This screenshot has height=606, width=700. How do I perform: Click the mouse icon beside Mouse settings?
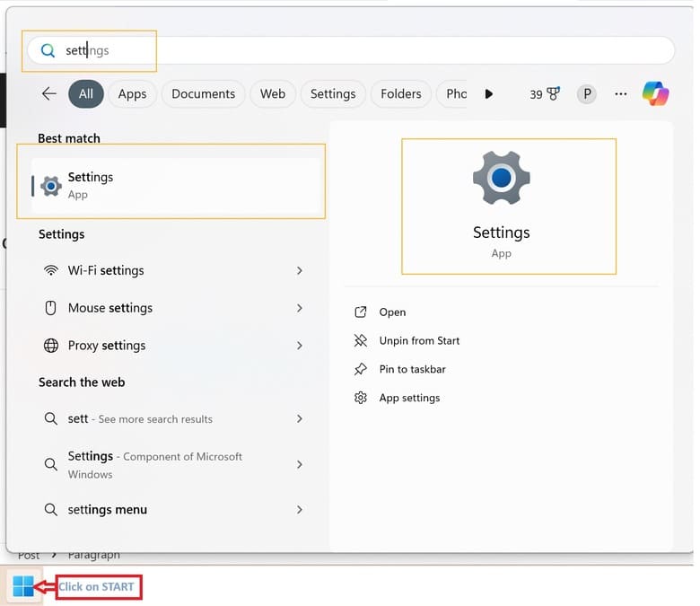pos(51,308)
